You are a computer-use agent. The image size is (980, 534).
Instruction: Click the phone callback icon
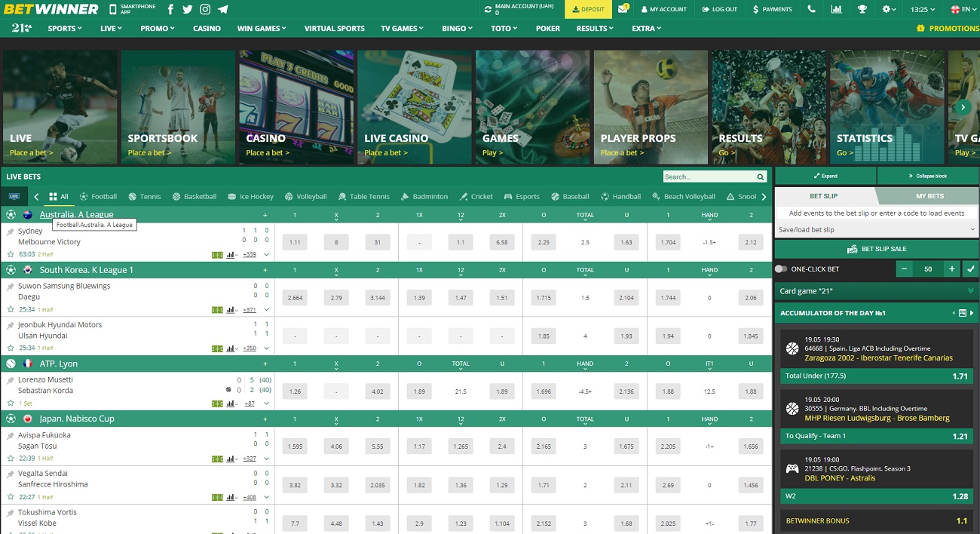pos(811,10)
